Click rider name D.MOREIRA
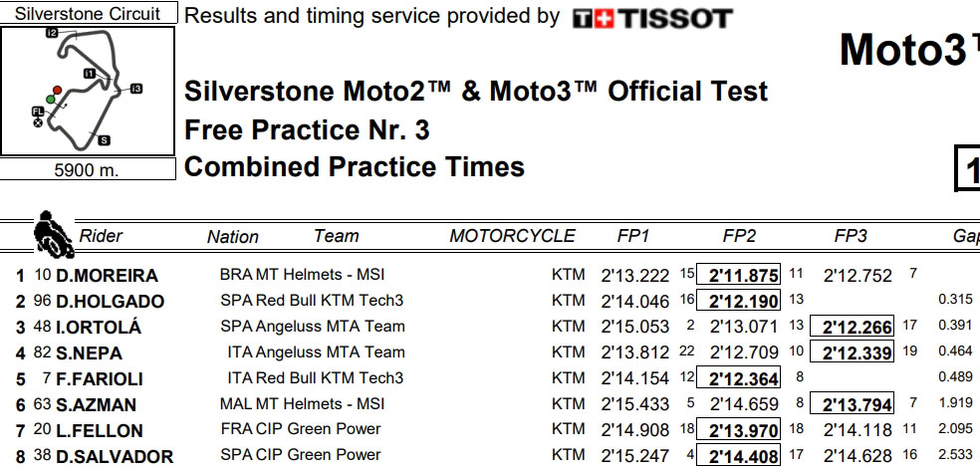This screenshot has width=980, height=468. [x=107, y=276]
